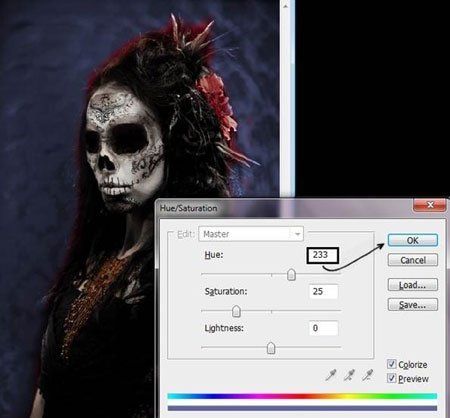The height and width of the screenshot is (418, 450).
Task: Click the Hue slider handle
Action: (291, 275)
